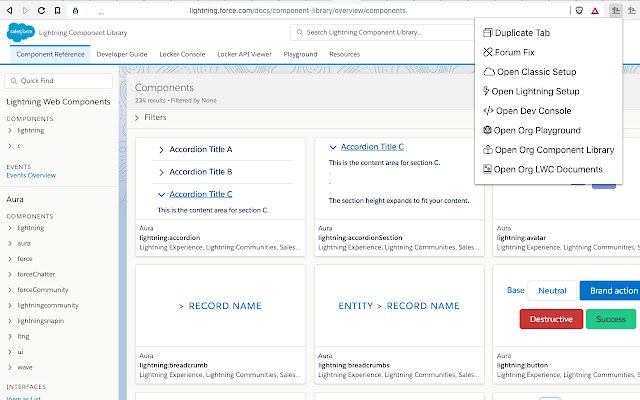Viewport: 640px width, 400px height.
Task: Open the lightning:accordion component card
Action: [220, 197]
